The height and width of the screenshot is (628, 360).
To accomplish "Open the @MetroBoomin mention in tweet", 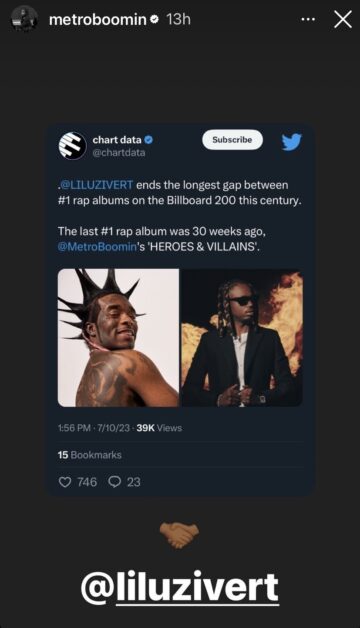I will pos(97,246).
